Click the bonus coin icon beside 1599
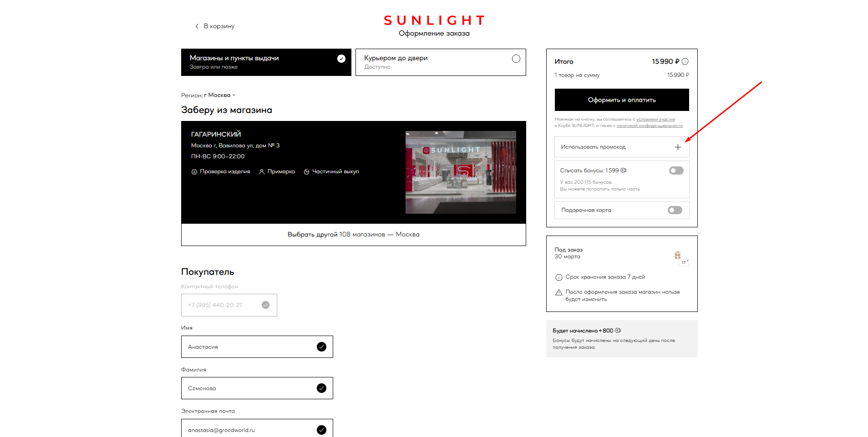 click(x=624, y=171)
